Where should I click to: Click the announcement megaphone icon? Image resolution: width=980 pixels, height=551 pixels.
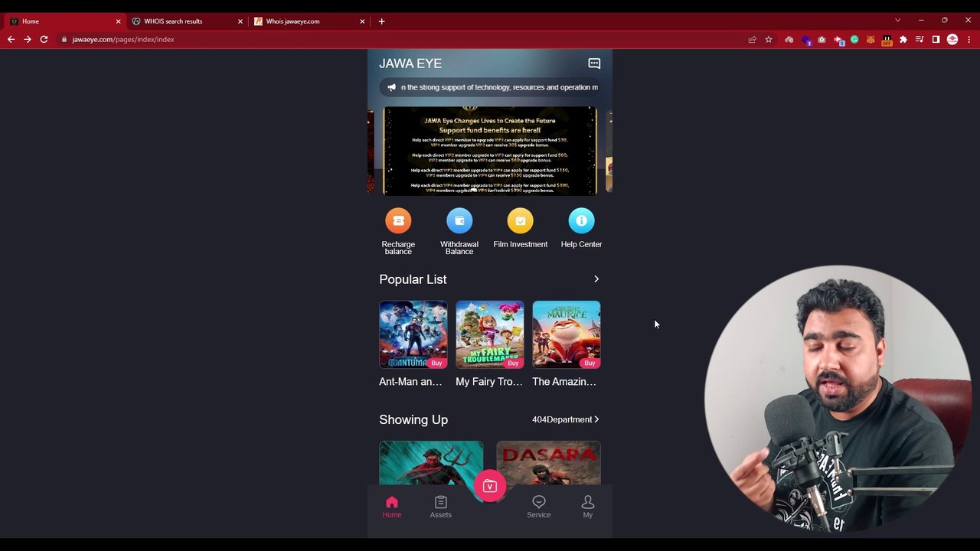tap(391, 87)
